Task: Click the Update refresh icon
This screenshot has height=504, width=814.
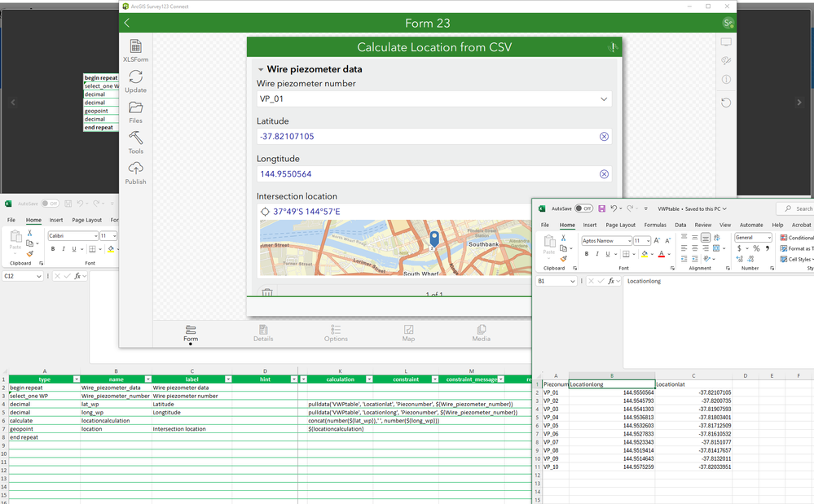Action: pos(135,81)
